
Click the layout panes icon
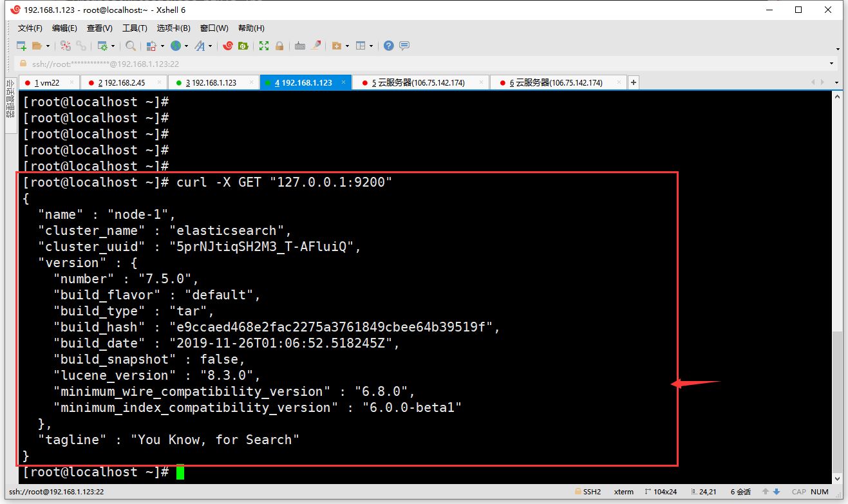click(x=360, y=46)
